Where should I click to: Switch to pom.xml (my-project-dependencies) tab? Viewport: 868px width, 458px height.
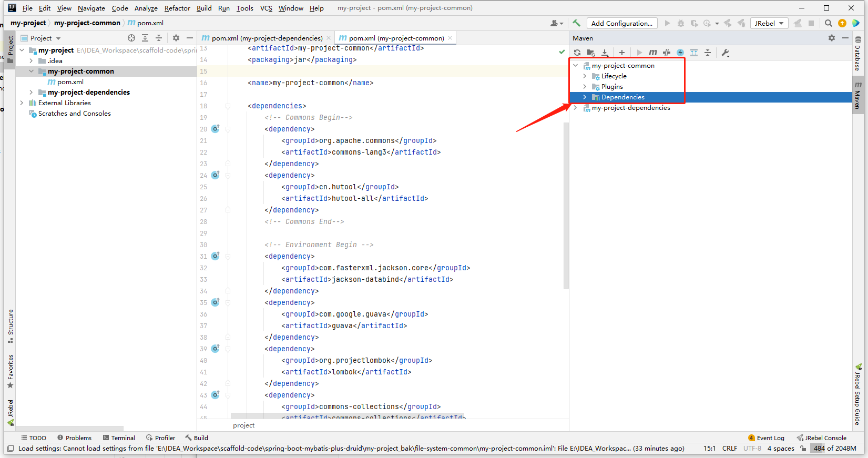267,38
